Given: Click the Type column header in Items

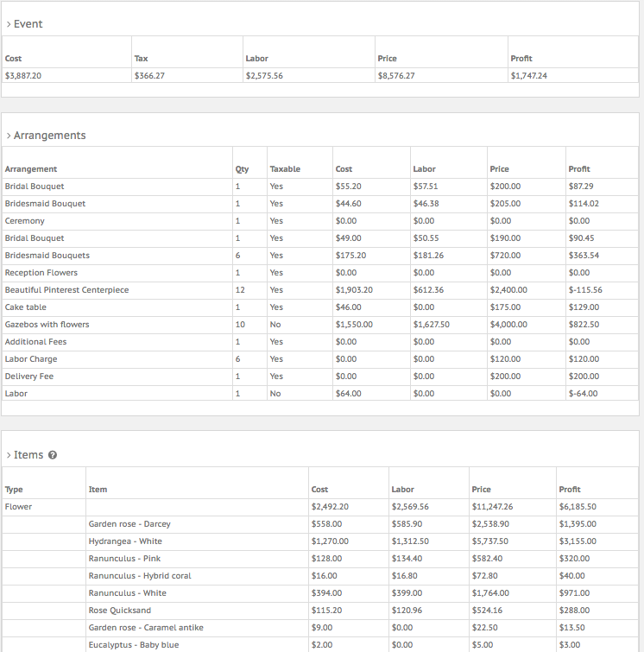Looking at the screenshot, I should point(15,490).
